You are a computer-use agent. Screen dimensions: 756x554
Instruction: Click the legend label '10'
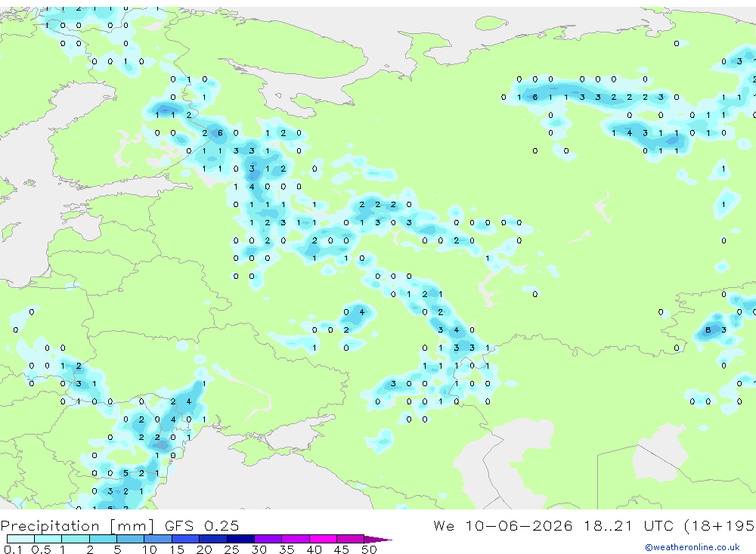[150, 549]
